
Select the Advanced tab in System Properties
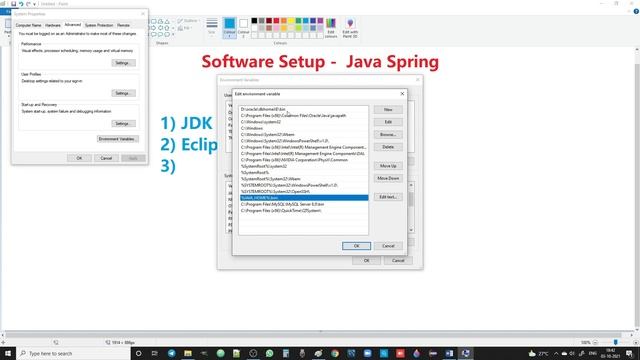pyautogui.click(x=73, y=25)
